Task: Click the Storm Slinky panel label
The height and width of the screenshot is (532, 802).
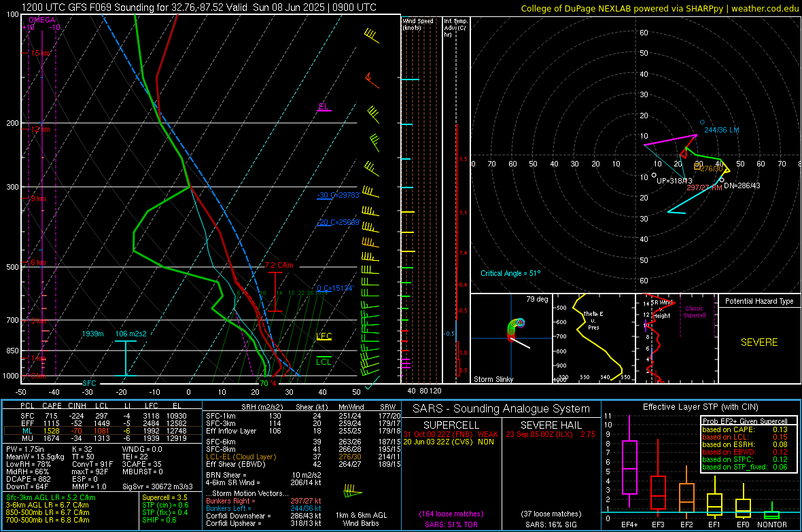Action: tap(493, 379)
